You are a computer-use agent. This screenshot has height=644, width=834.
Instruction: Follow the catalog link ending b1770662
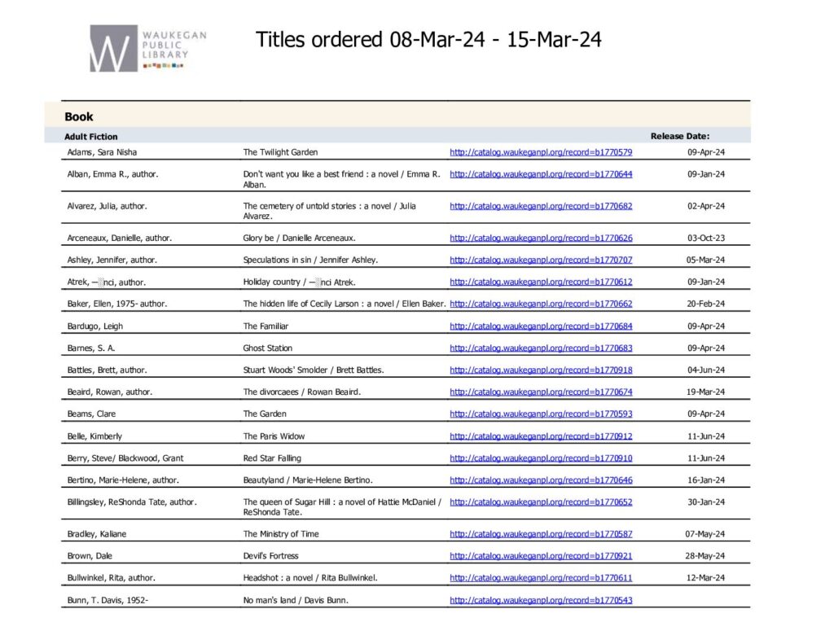[x=541, y=304]
